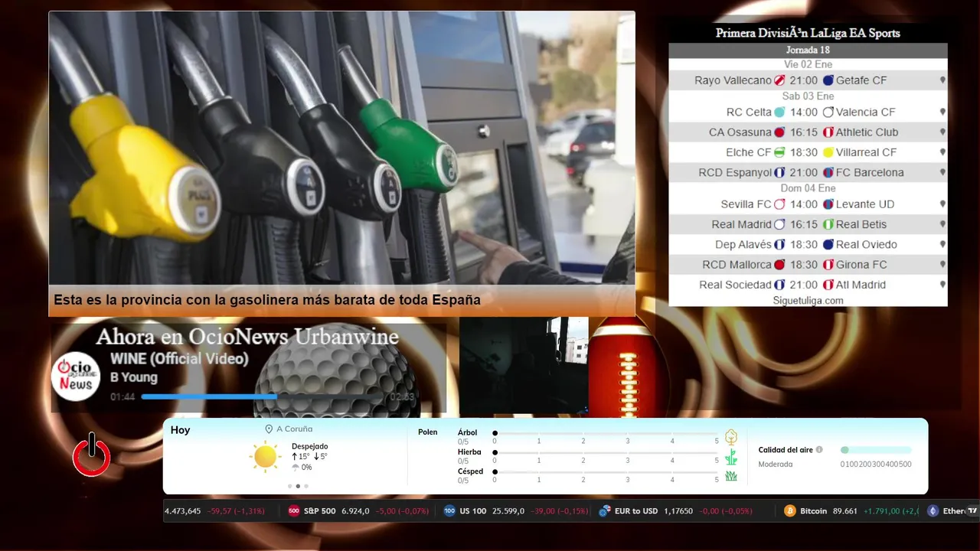Select the first weather carousel dot
The width and height of the screenshot is (980, 551).
click(x=289, y=486)
